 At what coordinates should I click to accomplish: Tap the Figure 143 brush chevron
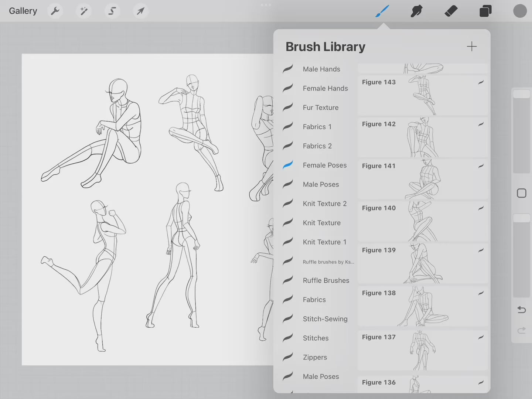tap(481, 82)
